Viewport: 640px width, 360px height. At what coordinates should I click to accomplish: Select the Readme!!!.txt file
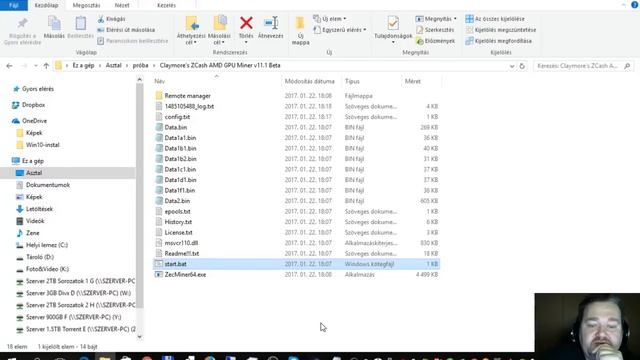pyautogui.click(x=182, y=253)
